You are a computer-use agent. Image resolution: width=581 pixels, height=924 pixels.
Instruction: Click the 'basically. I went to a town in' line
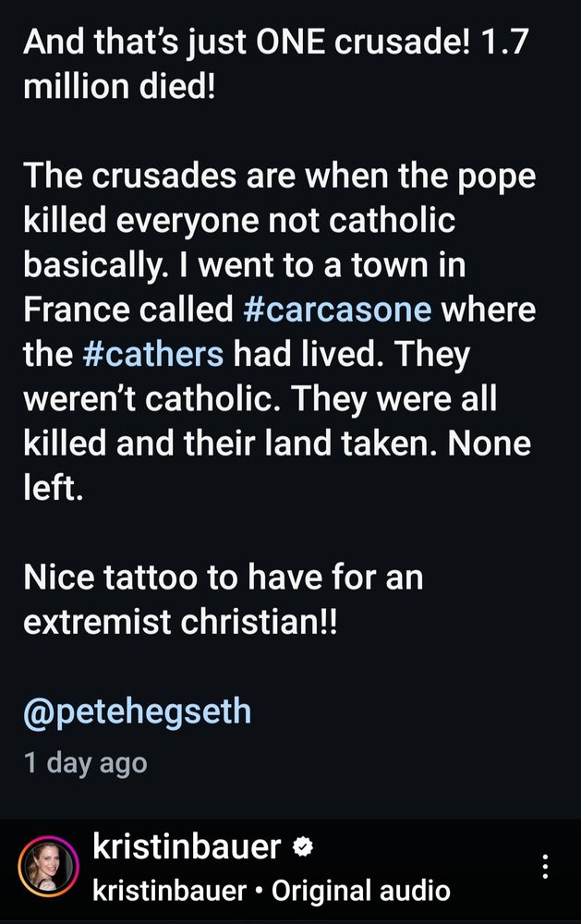(245, 264)
